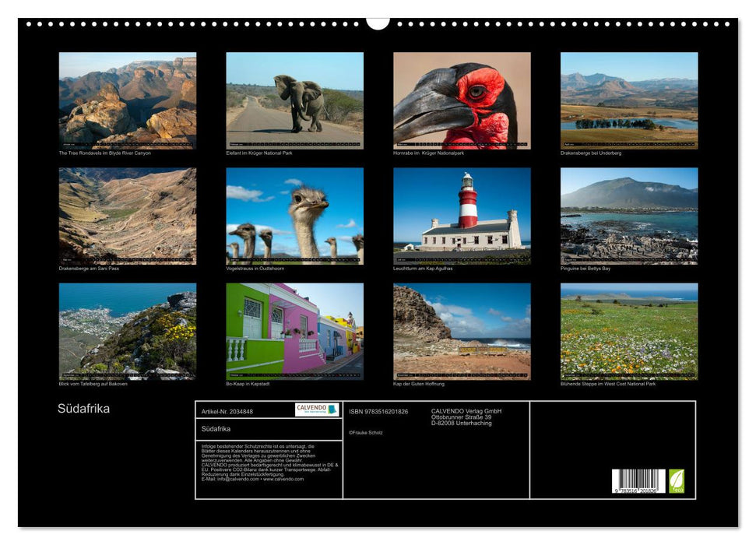This screenshot has width=756, height=545.
Task: Select the colorful Bo-Kaap houses photo
Action: (x=294, y=331)
